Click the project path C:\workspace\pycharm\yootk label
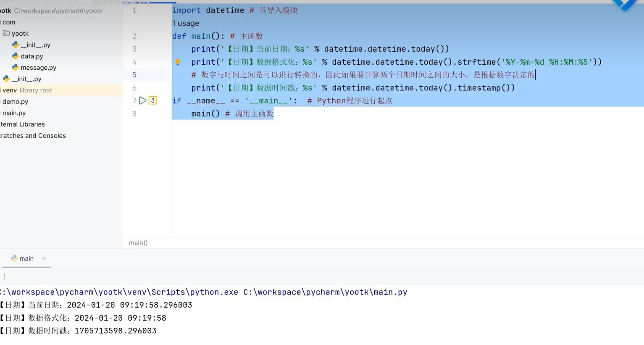Viewport: 644px width, 345px height. (x=58, y=11)
